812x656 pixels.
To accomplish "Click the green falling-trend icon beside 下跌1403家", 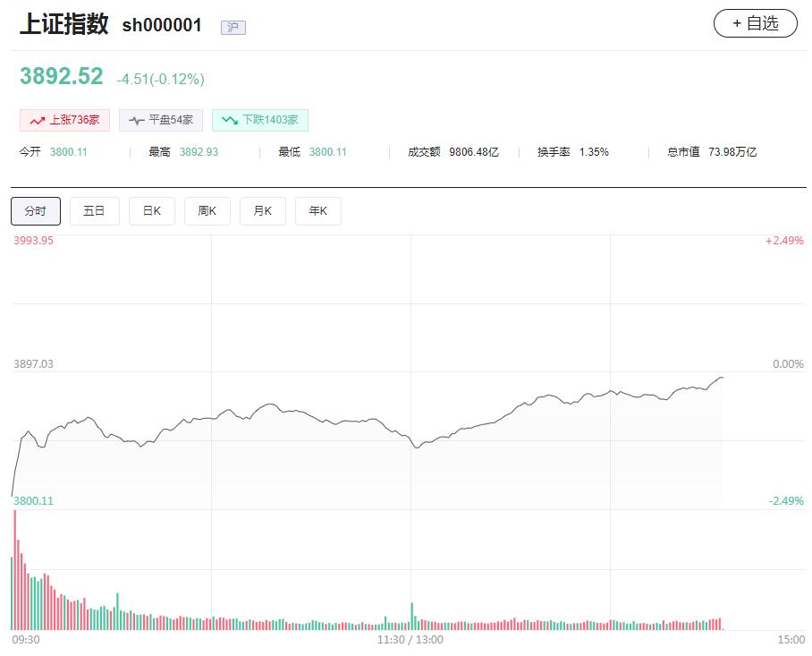I will (x=230, y=120).
